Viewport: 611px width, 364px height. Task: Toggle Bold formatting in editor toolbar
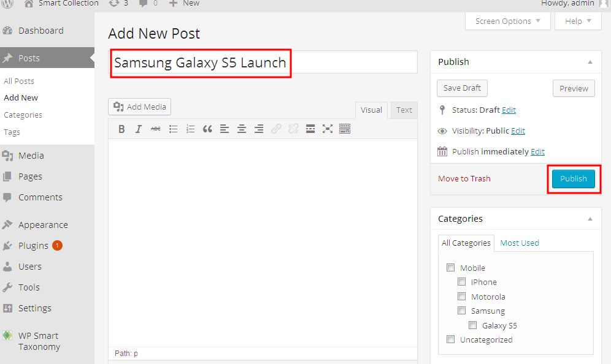click(121, 129)
